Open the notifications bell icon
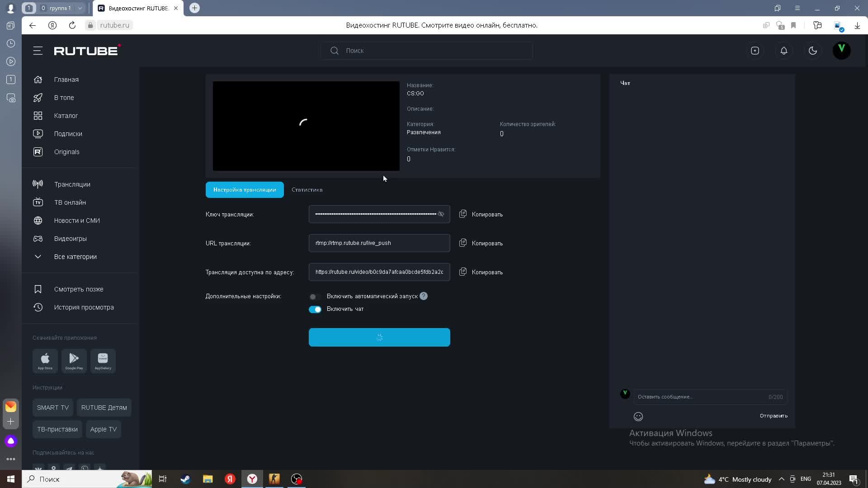Screen dimensions: 868x488 pyautogui.click(x=784, y=51)
